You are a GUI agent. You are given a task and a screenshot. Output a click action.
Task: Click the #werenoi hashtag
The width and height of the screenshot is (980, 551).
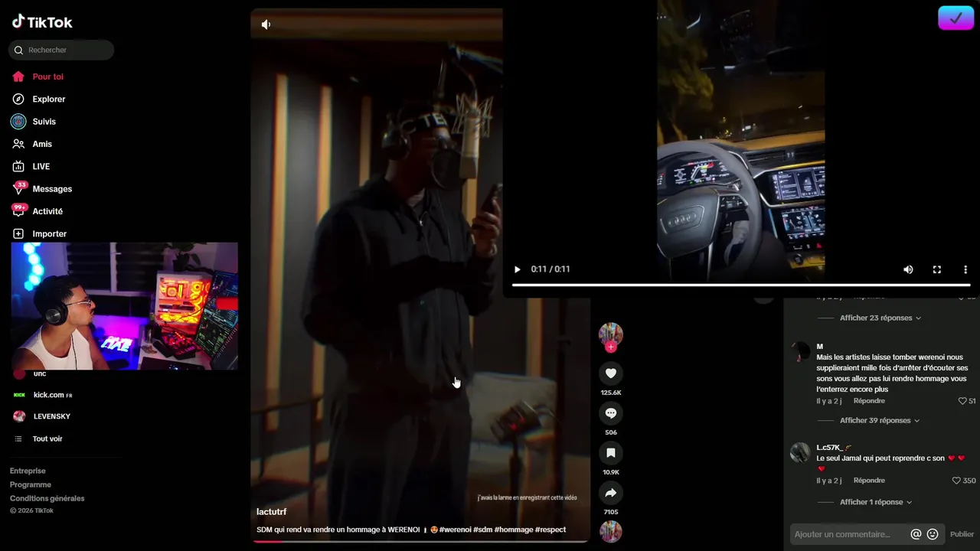tap(456, 530)
